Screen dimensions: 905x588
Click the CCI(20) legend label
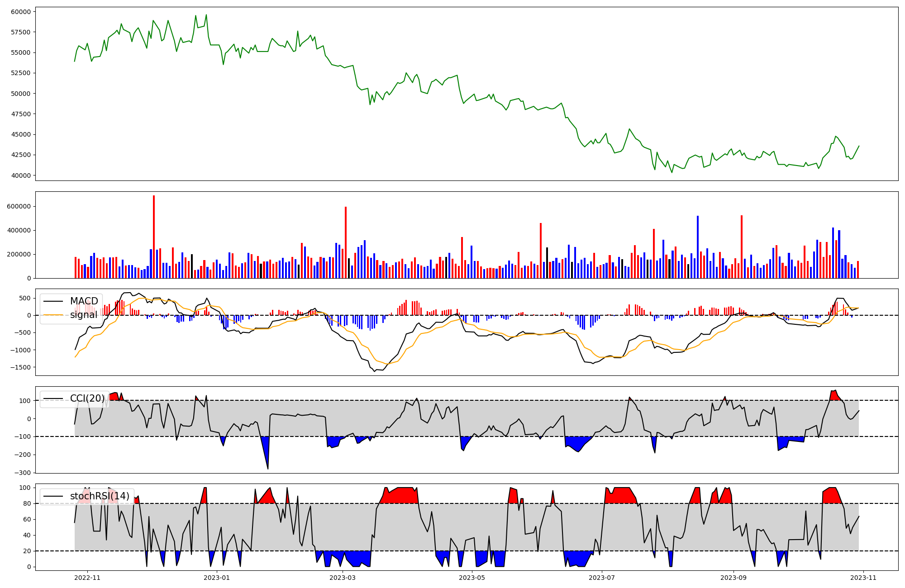pyautogui.click(x=87, y=398)
